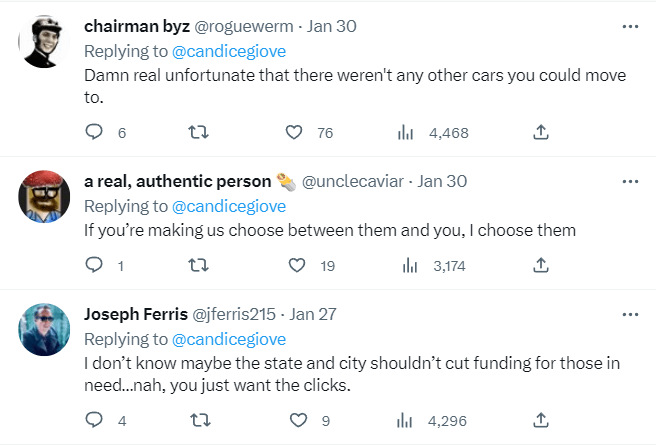656x445 pixels.
Task: Like chairman byz's tweet with 76 likes
Action: (x=294, y=132)
